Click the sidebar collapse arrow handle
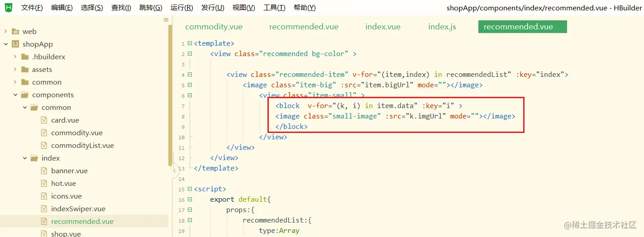 (175, 171)
